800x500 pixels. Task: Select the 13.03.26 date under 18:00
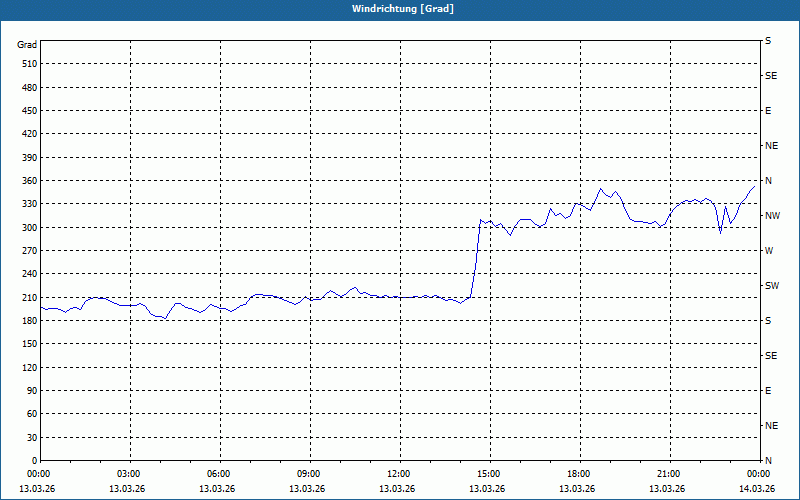tap(577, 489)
